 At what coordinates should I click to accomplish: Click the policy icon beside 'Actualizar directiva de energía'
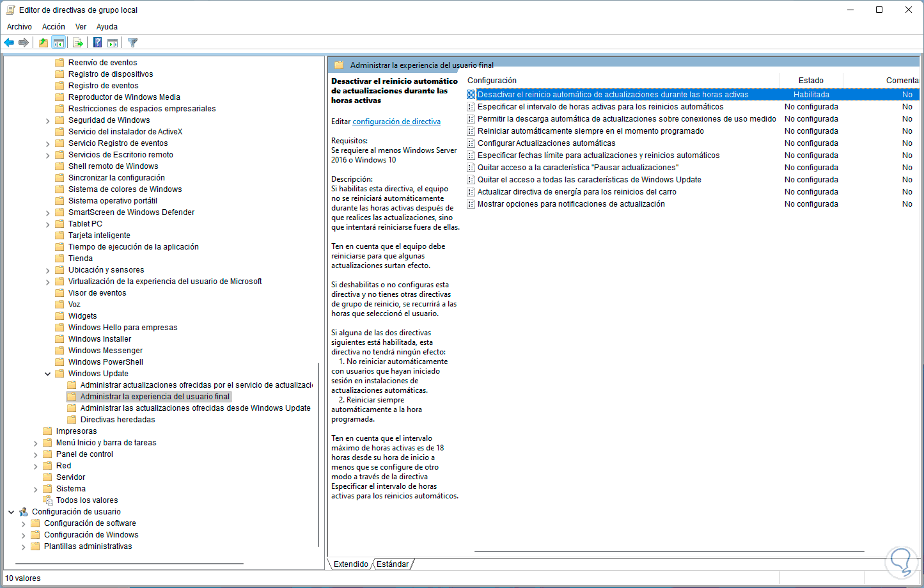471,192
